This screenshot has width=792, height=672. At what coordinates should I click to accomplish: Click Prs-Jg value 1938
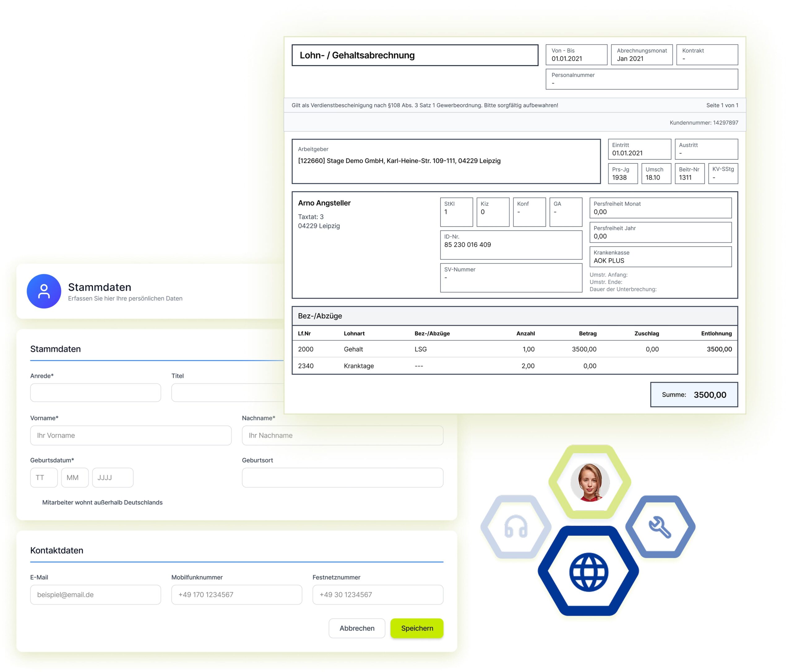[619, 178]
